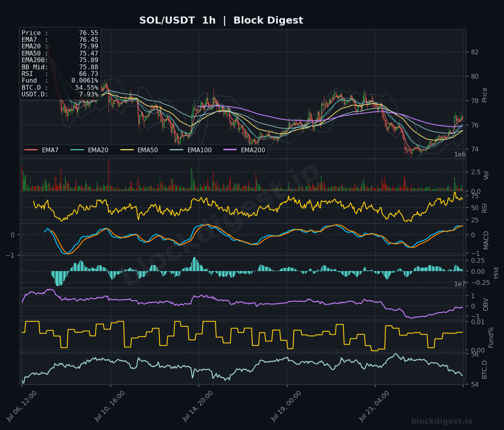The width and height of the screenshot is (504, 430).
Task: Click the Price axis label
Action: (x=485, y=95)
